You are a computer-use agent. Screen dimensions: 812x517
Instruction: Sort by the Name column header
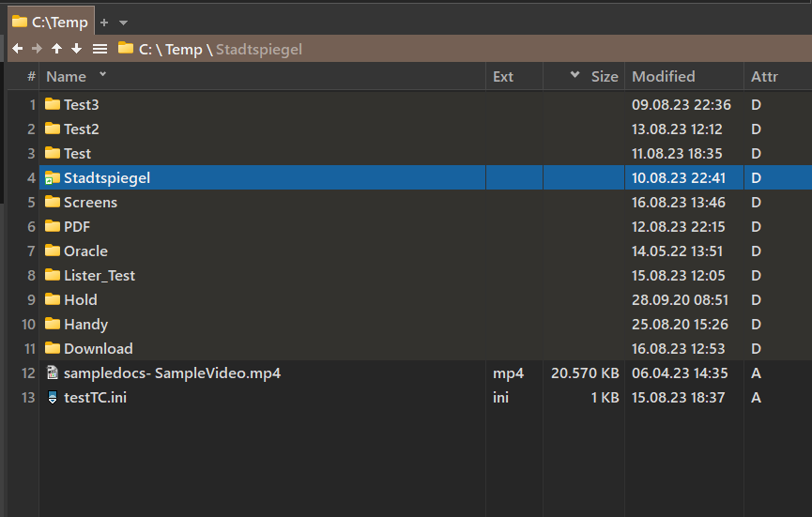tap(67, 77)
